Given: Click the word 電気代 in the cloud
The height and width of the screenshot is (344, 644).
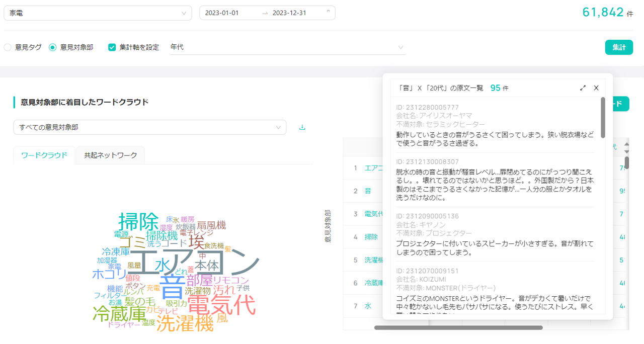Looking at the screenshot, I should (x=221, y=304).
